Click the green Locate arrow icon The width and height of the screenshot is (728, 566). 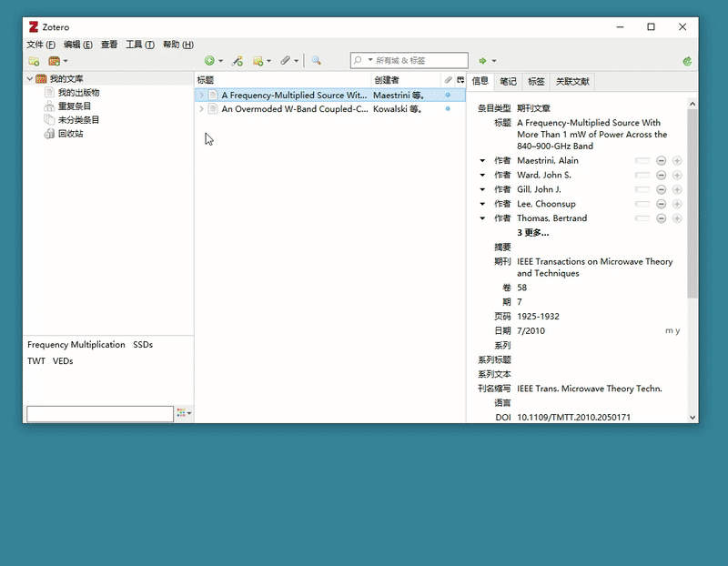click(x=482, y=61)
